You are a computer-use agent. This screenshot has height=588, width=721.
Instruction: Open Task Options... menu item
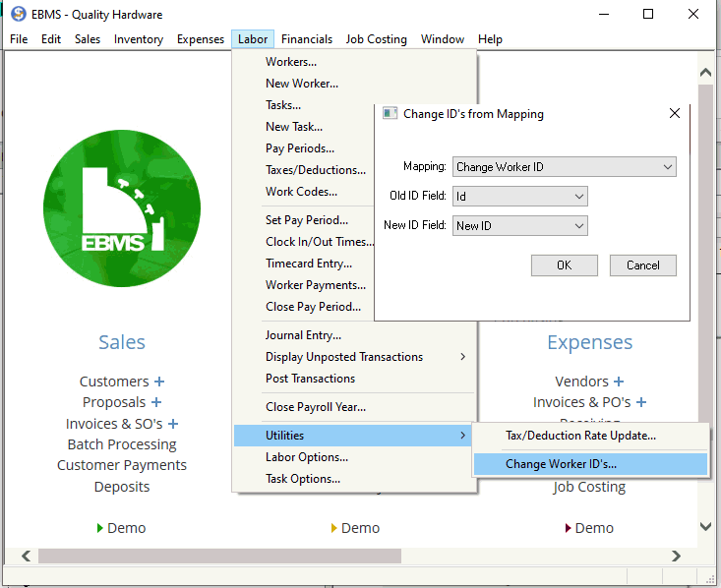[x=303, y=479]
